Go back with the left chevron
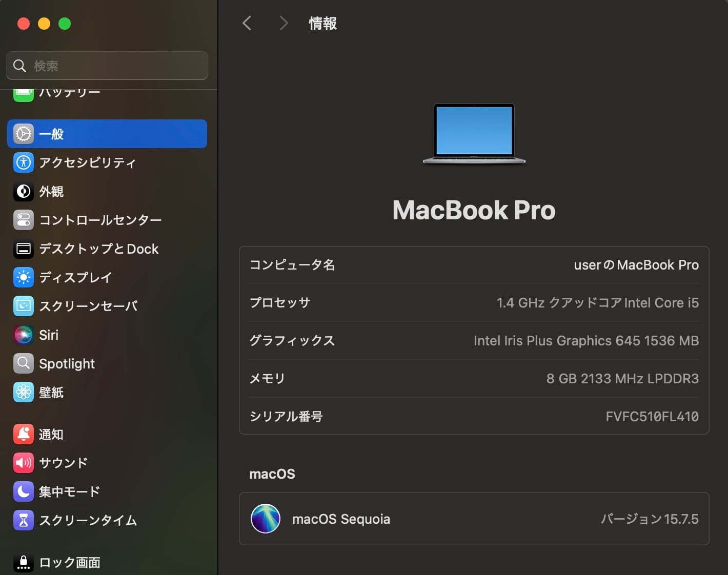This screenshot has width=728, height=575. [247, 23]
